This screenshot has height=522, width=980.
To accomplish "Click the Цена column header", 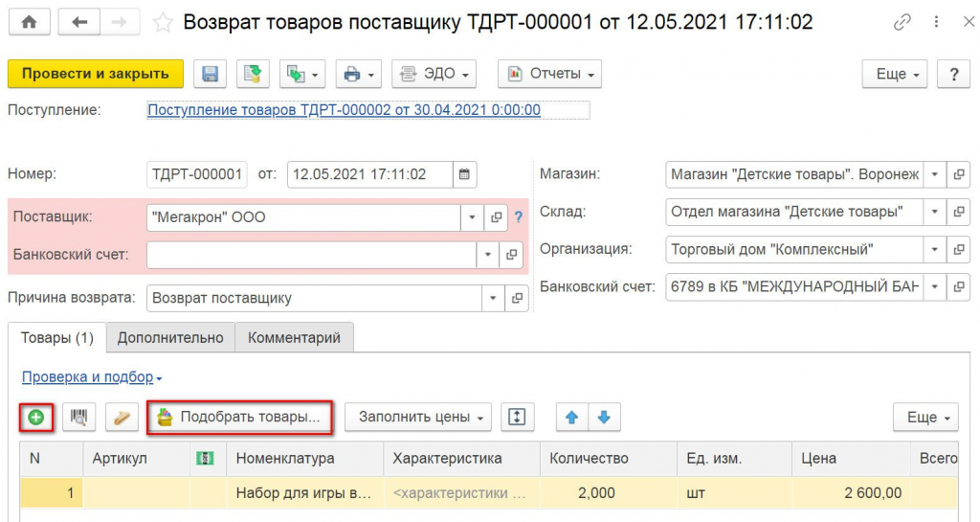I will tap(851, 458).
